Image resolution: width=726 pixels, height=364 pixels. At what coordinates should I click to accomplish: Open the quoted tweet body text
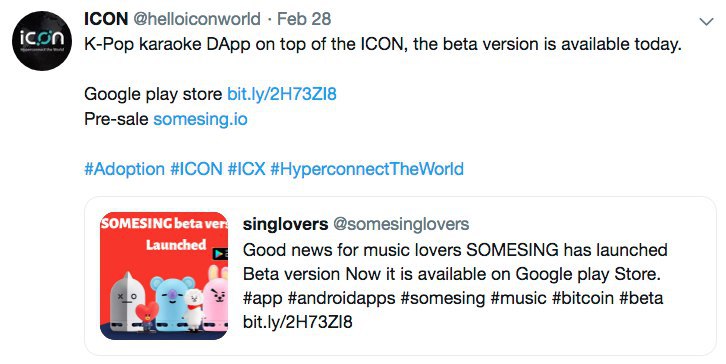pos(455,285)
